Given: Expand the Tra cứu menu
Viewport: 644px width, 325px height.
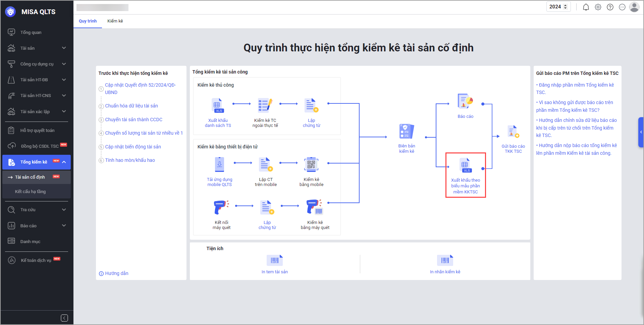Looking at the screenshot, I should click(64, 210).
